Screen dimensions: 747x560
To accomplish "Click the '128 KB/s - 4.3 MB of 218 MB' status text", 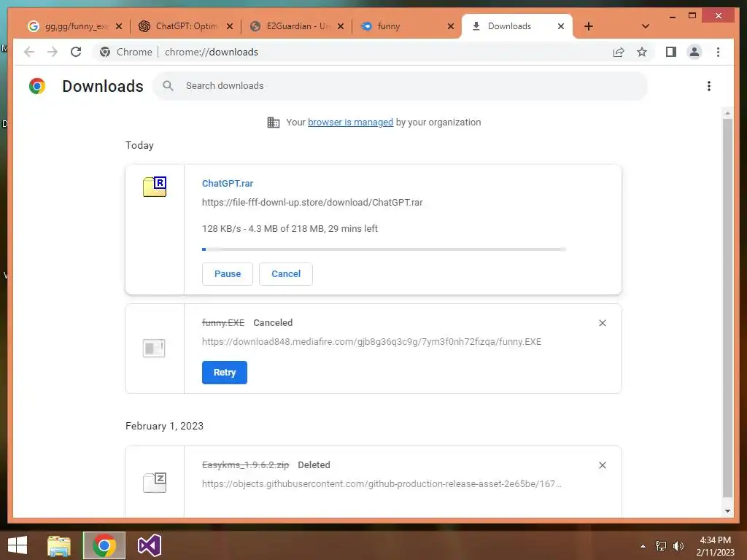I will 290,228.
